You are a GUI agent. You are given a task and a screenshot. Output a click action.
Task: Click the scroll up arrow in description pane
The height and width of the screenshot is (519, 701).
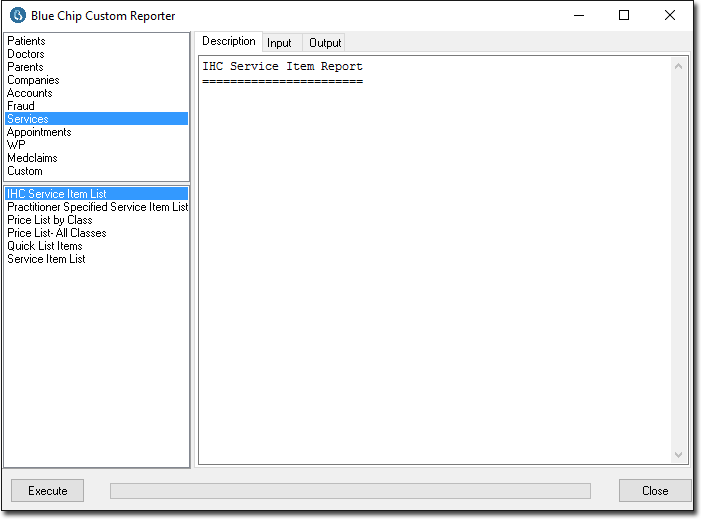point(680,66)
